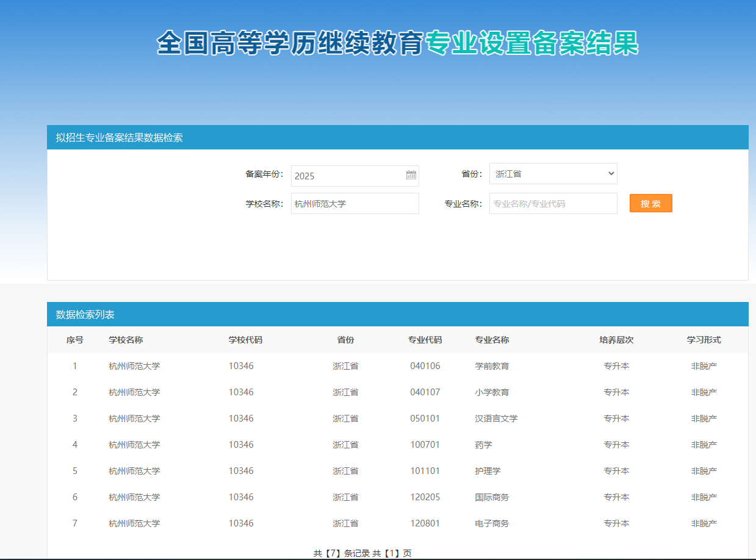Viewport: 756px width, 560px height.
Task: Focus the 学校名称 school name input
Action: 355,204
